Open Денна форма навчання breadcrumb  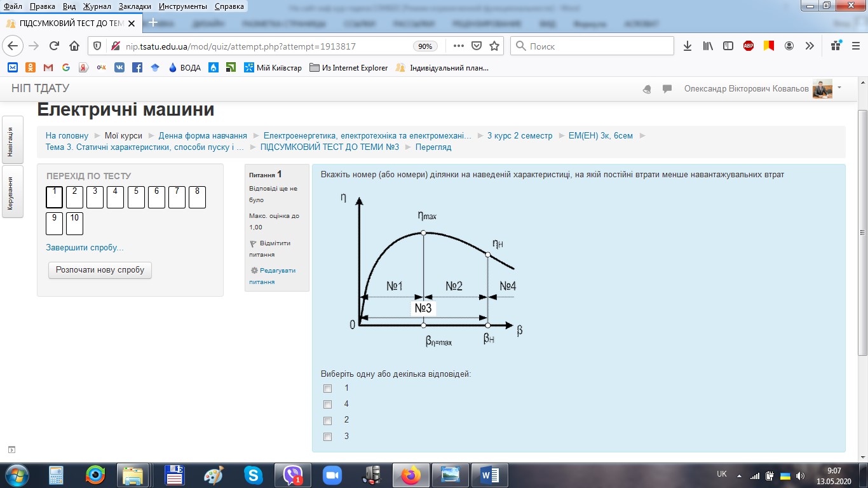pyautogui.click(x=203, y=135)
